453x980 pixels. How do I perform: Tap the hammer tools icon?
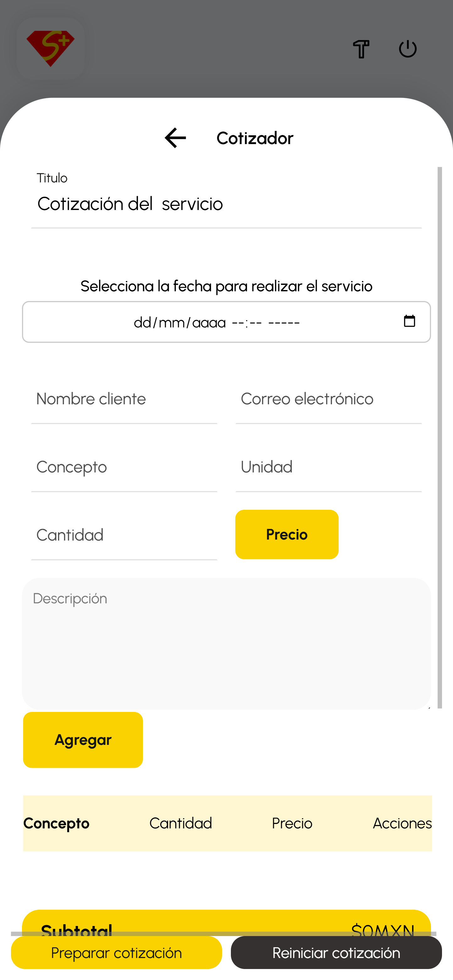(x=361, y=49)
